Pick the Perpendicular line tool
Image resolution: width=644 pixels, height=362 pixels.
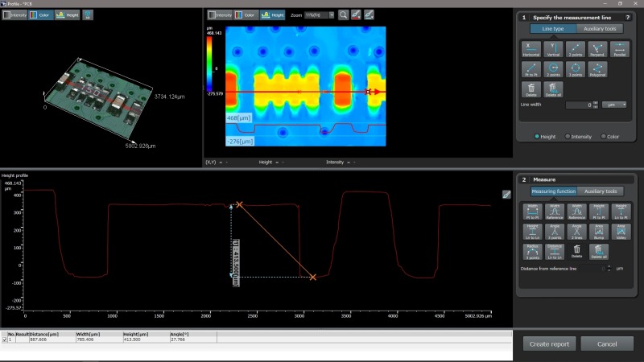[x=597, y=49]
